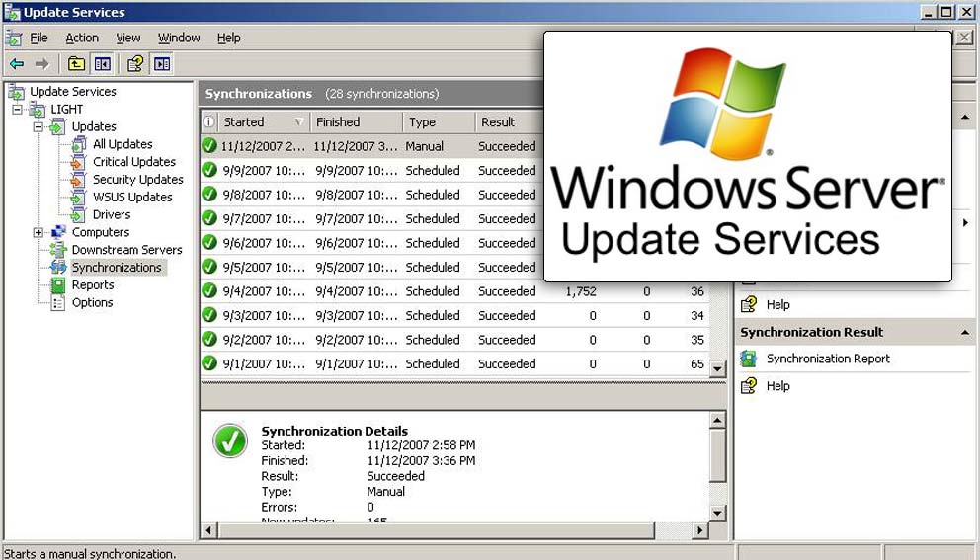Click the Options node icon
The width and height of the screenshot is (980, 560).
58,302
